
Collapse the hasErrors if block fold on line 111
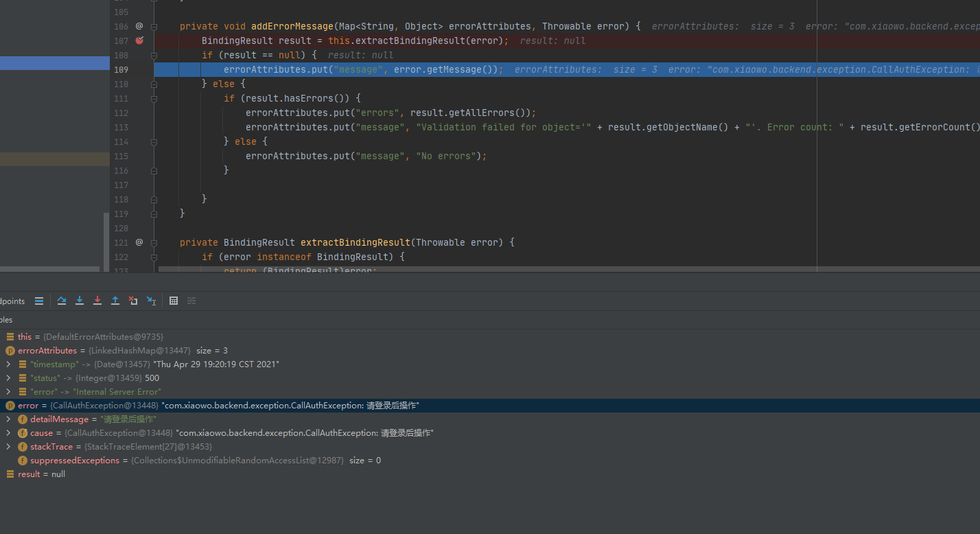(154, 98)
